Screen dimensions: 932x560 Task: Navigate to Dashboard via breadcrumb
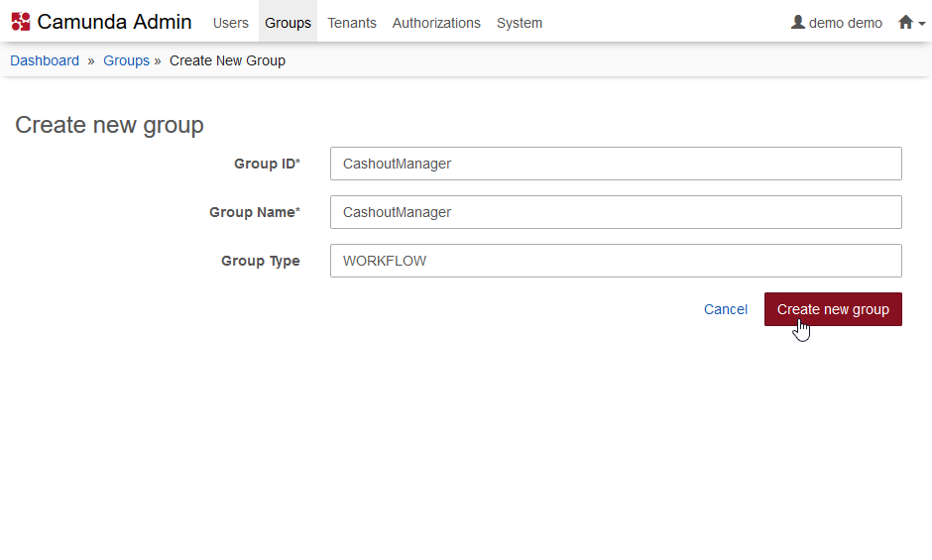tap(45, 60)
